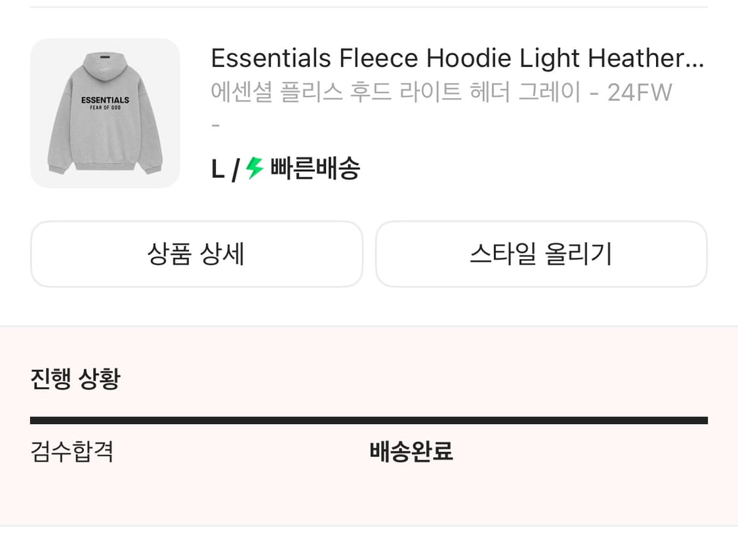Click the order progress bar
Image resolution: width=738 pixels, height=560 pixels.
pyautogui.click(x=369, y=418)
